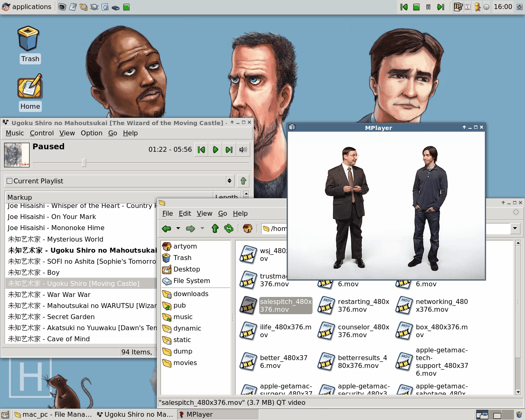Open the Home desktop icon
The height and width of the screenshot is (420, 525).
coord(30,86)
